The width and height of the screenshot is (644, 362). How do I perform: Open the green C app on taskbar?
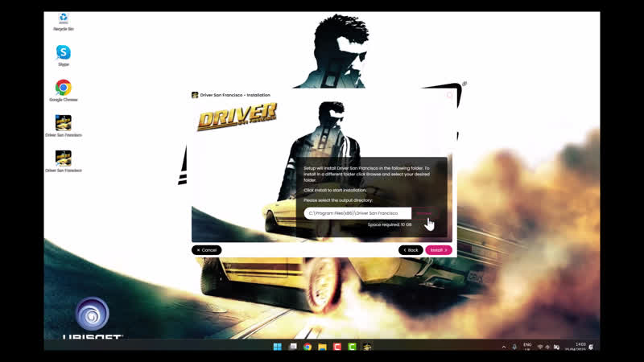(352, 347)
